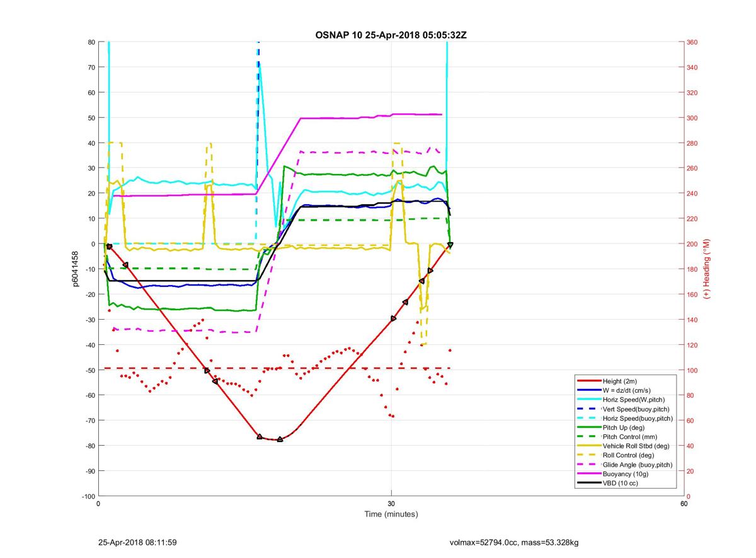Click the black line sample for VBD (10 cc)

(x=588, y=484)
